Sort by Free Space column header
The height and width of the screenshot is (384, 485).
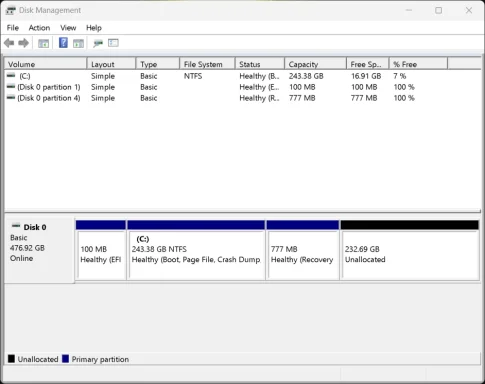tap(368, 64)
